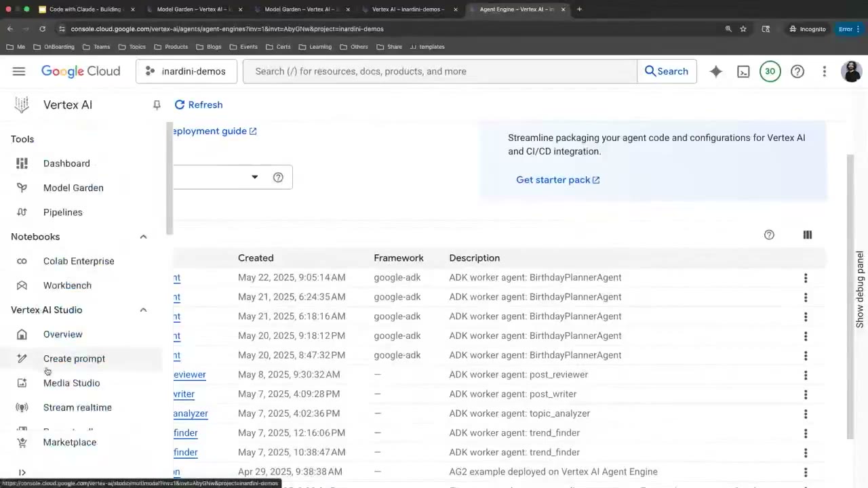Click help icon beside the dropdown
868x488 pixels.
[x=278, y=177]
